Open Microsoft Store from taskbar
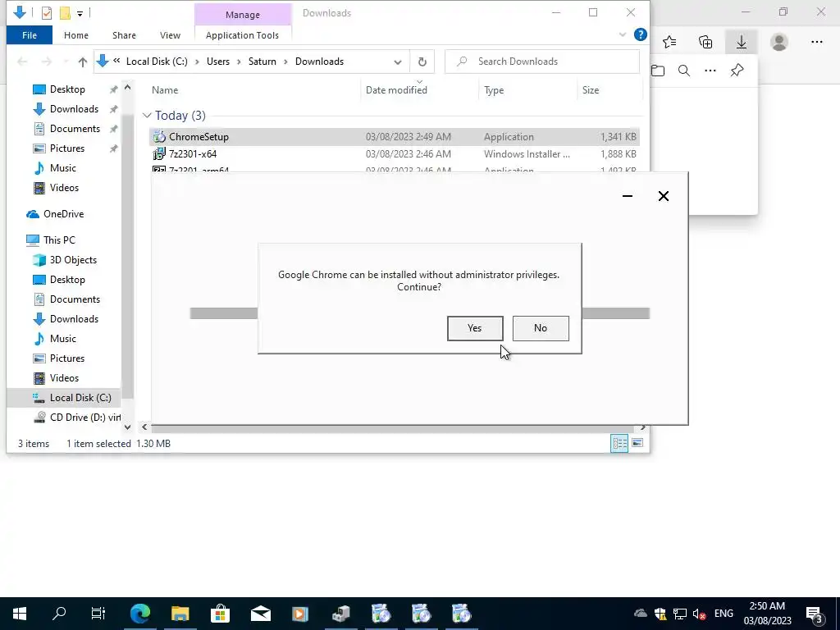The height and width of the screenshot is (630, 840). tap(220, 614)
